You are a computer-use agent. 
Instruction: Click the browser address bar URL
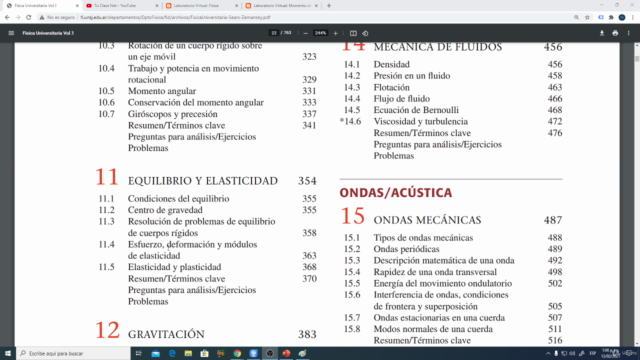coord(176,17)
